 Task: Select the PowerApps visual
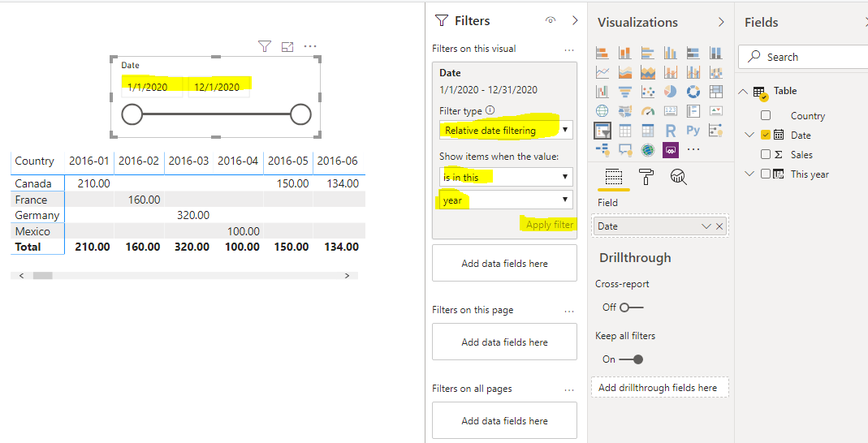pyautogui.click(x=671, y=149)
